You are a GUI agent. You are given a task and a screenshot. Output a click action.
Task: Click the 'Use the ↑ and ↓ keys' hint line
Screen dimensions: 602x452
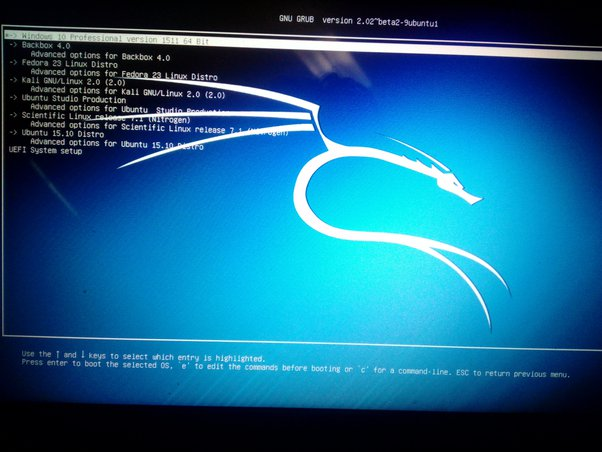tap(144, 356)
